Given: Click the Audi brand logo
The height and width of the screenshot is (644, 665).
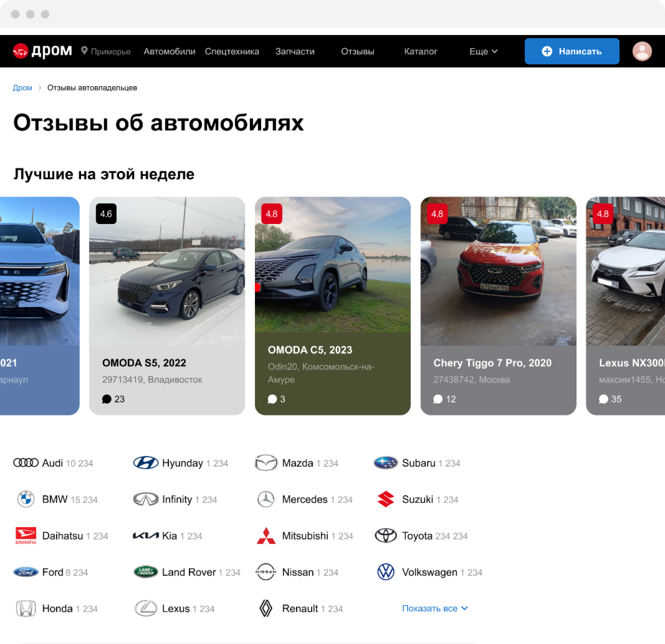Looking at the screenshot, I should click(x=26, y=463).
